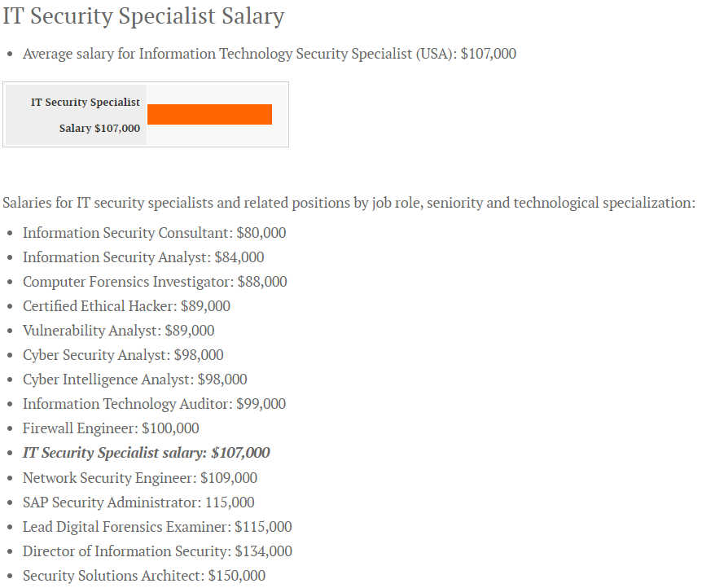Select Information Security Analyst list entry

[x=143, y=257]
